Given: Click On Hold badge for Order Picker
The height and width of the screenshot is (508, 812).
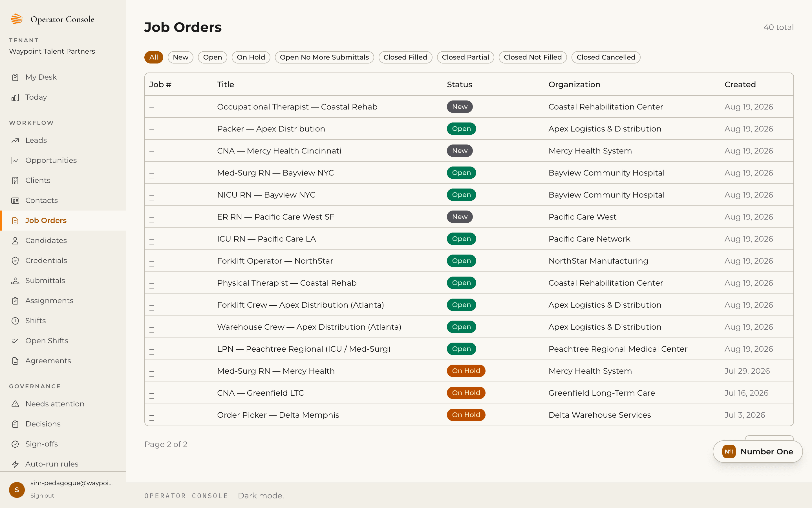Looking at the screenshot, I should tap(466, 415).
